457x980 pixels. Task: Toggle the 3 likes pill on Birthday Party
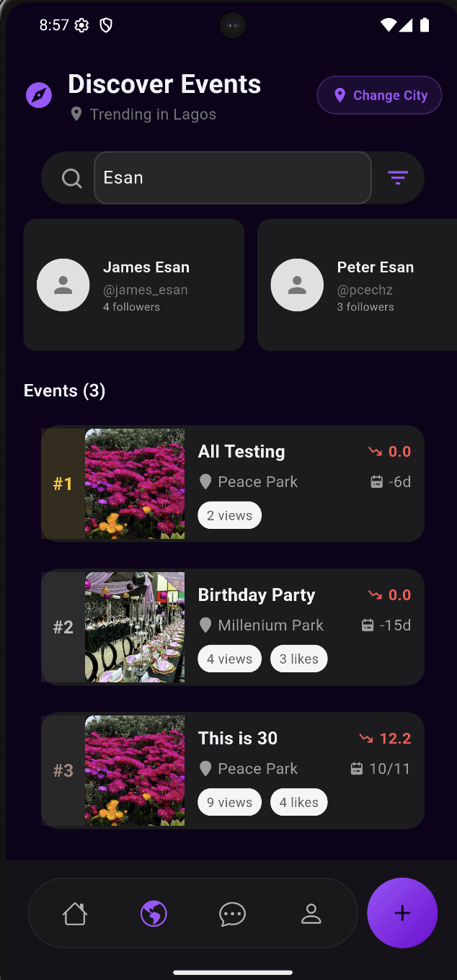298,658
